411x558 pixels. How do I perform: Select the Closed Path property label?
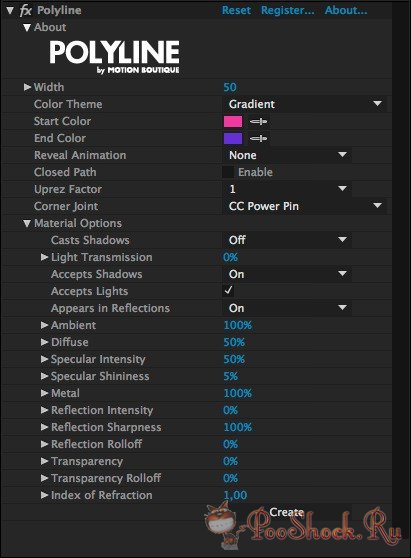(65, 172)
